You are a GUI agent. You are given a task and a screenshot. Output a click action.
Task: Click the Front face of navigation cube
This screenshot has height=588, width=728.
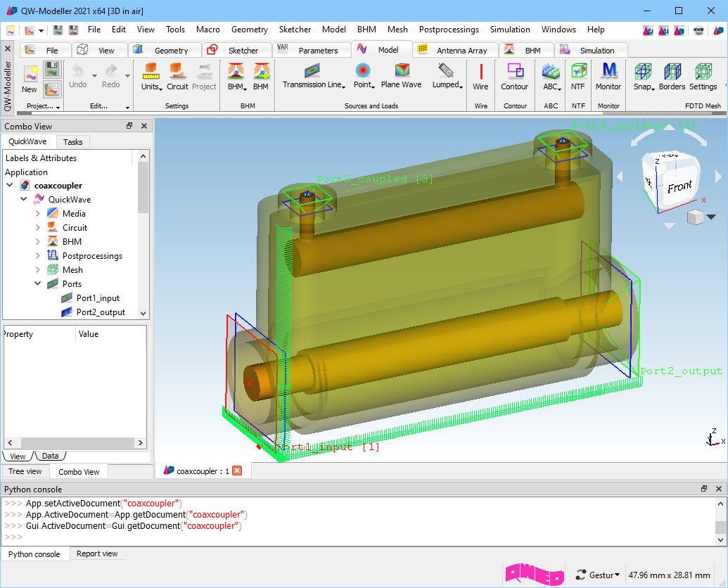[x=679, y=186]
